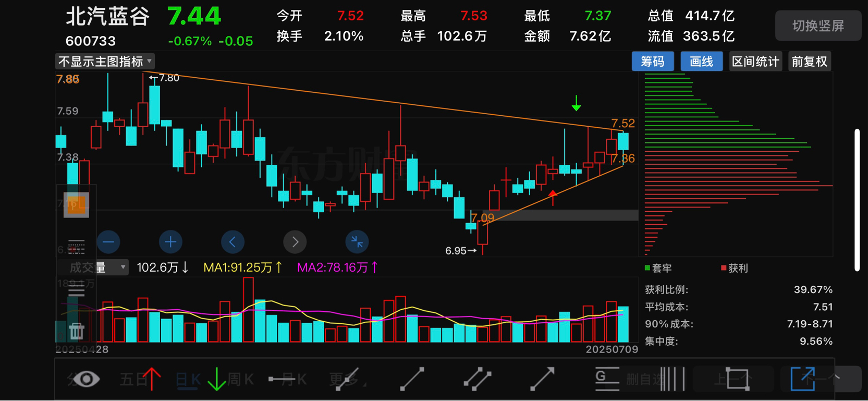This screenshot has height=401, width=868.
Task: Zoom out chart with minus button
Action: (108, 241)
